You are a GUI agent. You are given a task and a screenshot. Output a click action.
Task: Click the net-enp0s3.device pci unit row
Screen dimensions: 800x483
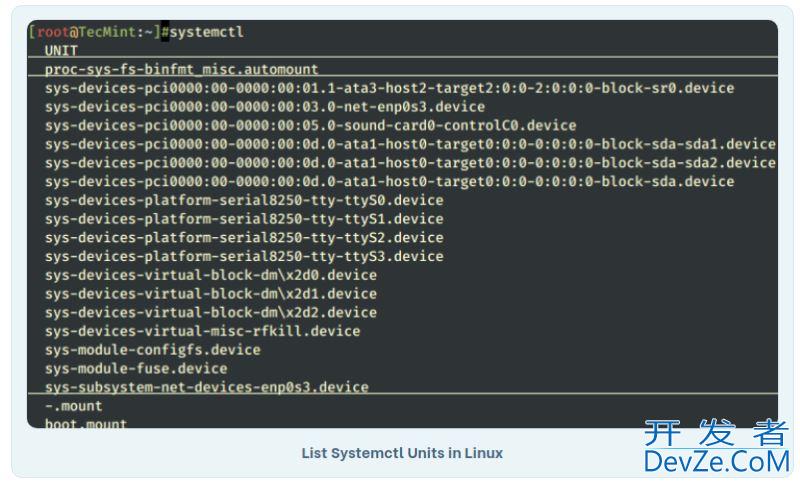pos(265,107)
